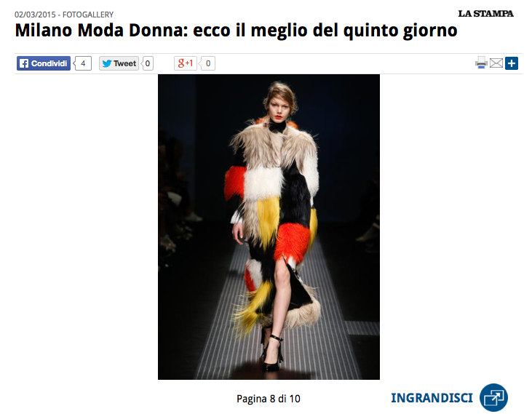Click the Pagina 8 di 10 indicator
This screenshot has height=414, width=532.
click(269, 399)
